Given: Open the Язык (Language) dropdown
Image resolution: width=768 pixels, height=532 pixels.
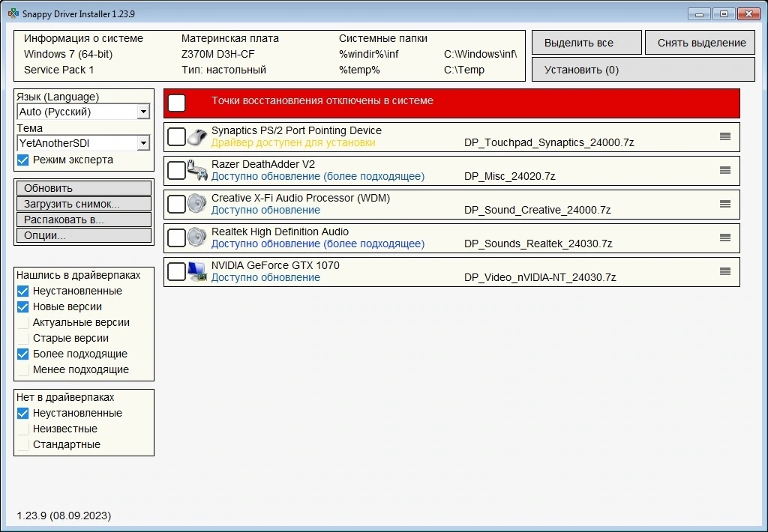Looking at the screenshot, I should pyautogui.click(x=83, y=112).
